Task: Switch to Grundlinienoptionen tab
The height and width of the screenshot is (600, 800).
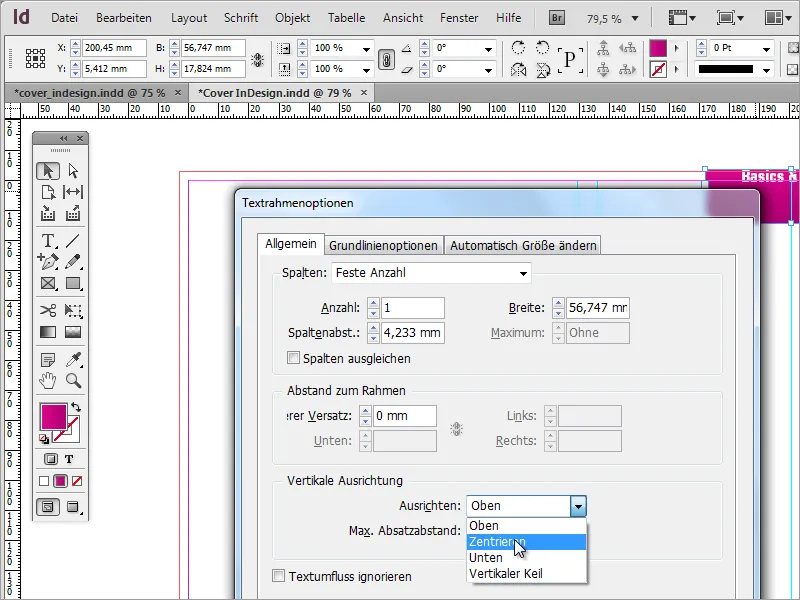Action: click(x=383, y=245)
